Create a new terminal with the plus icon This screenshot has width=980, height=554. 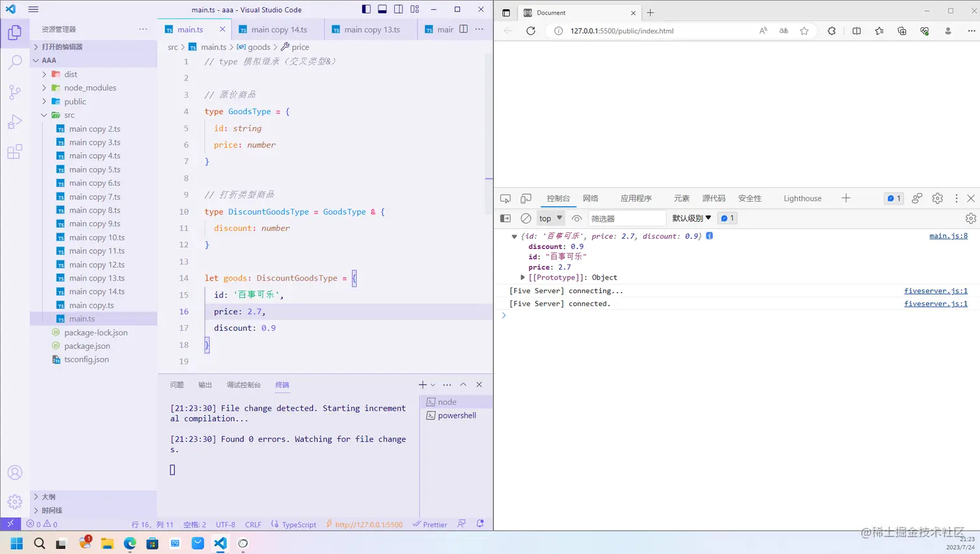[423, 385]
